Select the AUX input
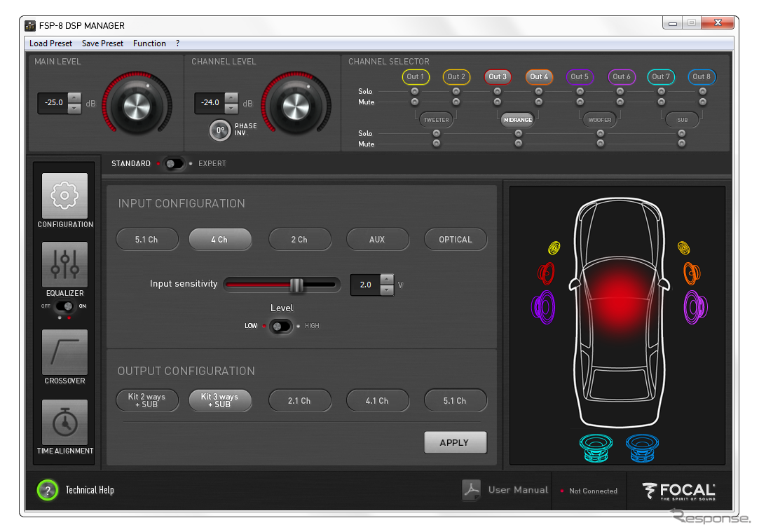 pyautogui.click(x=378, y=240)
